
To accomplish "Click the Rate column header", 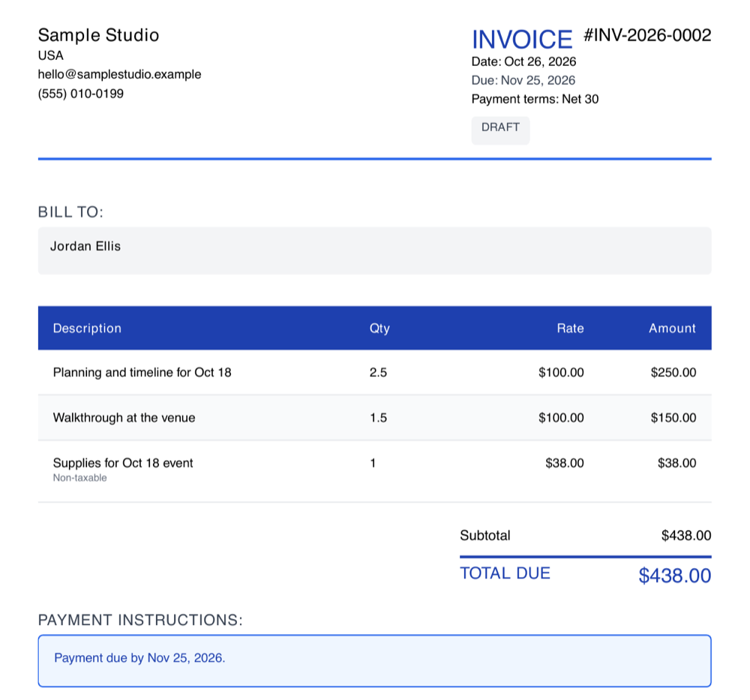I will (x=570, y=328).
